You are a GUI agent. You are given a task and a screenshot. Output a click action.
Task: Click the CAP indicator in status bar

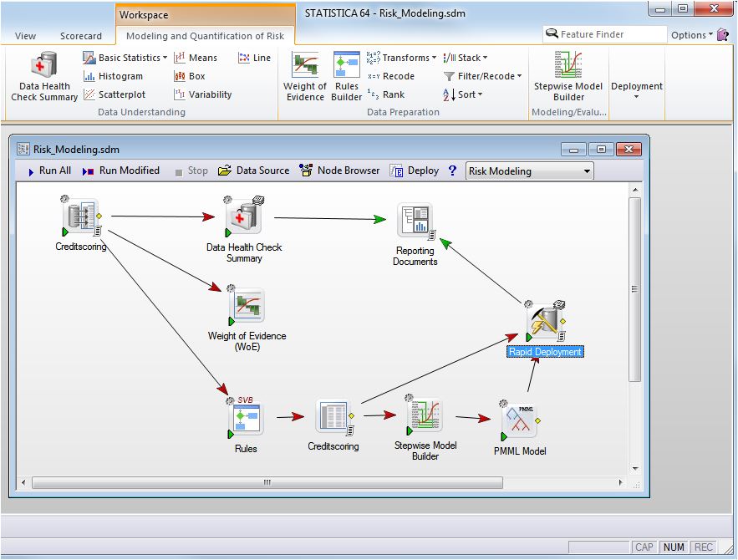coord(644,547)
